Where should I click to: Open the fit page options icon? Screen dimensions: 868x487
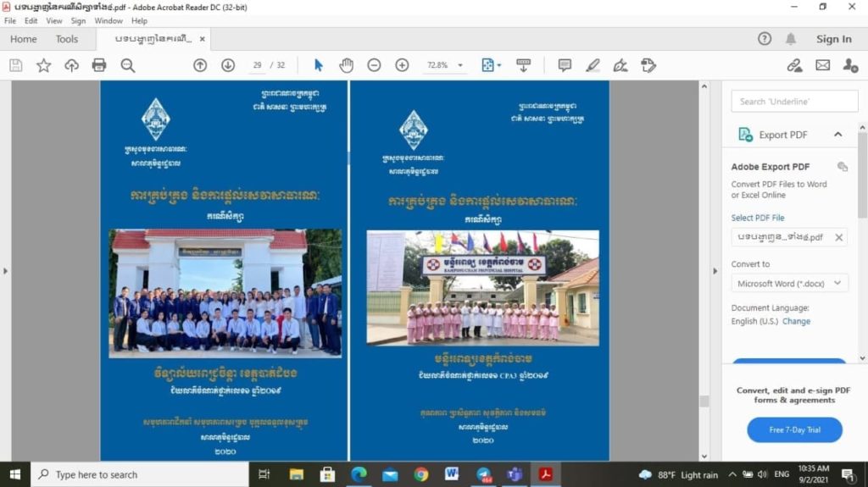pos(491,65)
